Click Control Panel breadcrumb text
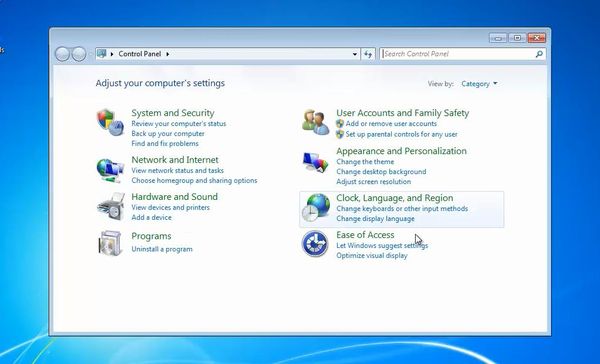 (140, 54)
